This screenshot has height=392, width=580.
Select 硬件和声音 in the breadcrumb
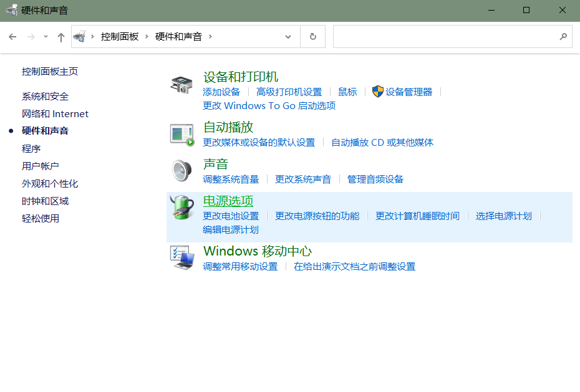pyautogui.click(x=178, y=37)
